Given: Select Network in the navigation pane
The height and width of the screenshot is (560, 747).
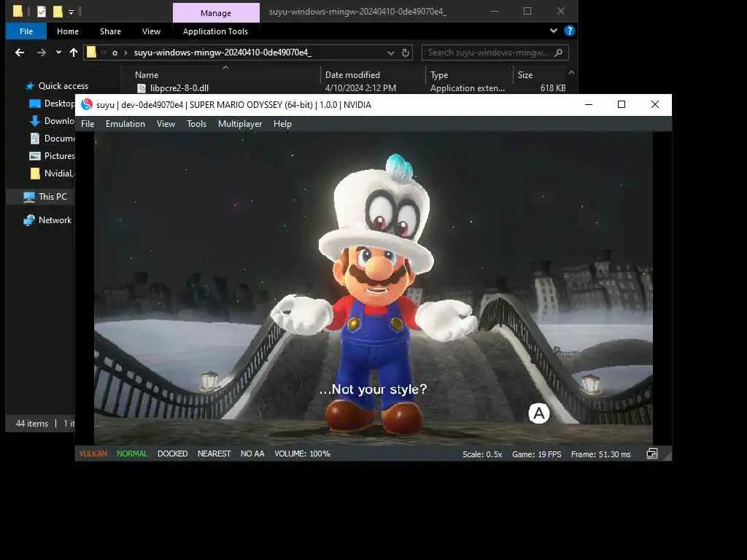Looking at the screenshot, I should [55, 220].
